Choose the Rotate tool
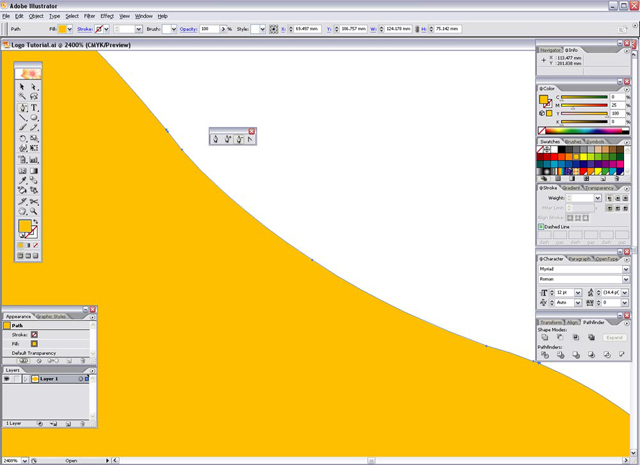The height and width of the screenshot is (465, 640). (x=22, y=139)
